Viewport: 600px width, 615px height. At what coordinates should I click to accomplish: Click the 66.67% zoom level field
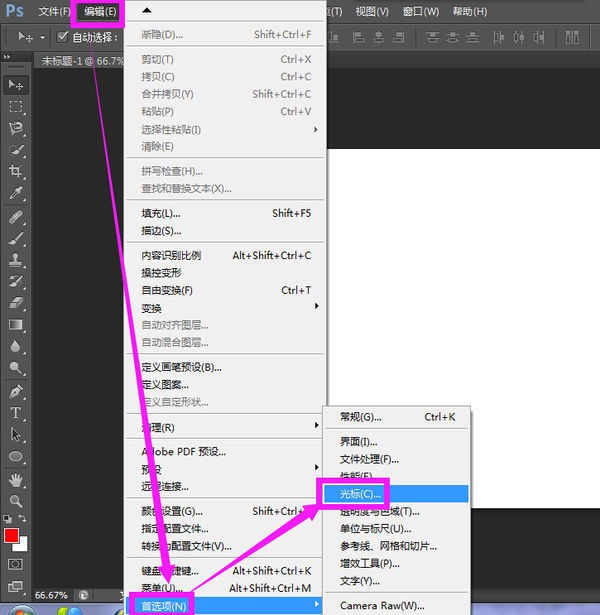pos(52,593)
